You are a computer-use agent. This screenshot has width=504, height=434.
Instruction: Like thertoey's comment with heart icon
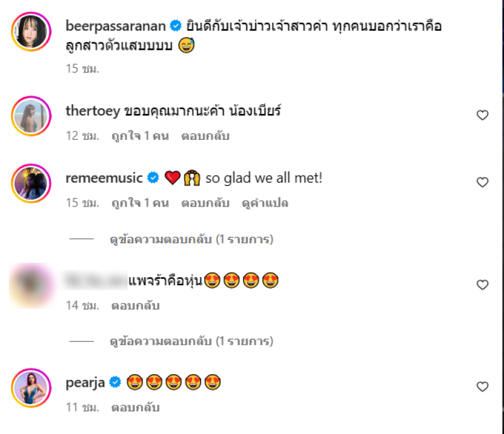coord(482,115)
